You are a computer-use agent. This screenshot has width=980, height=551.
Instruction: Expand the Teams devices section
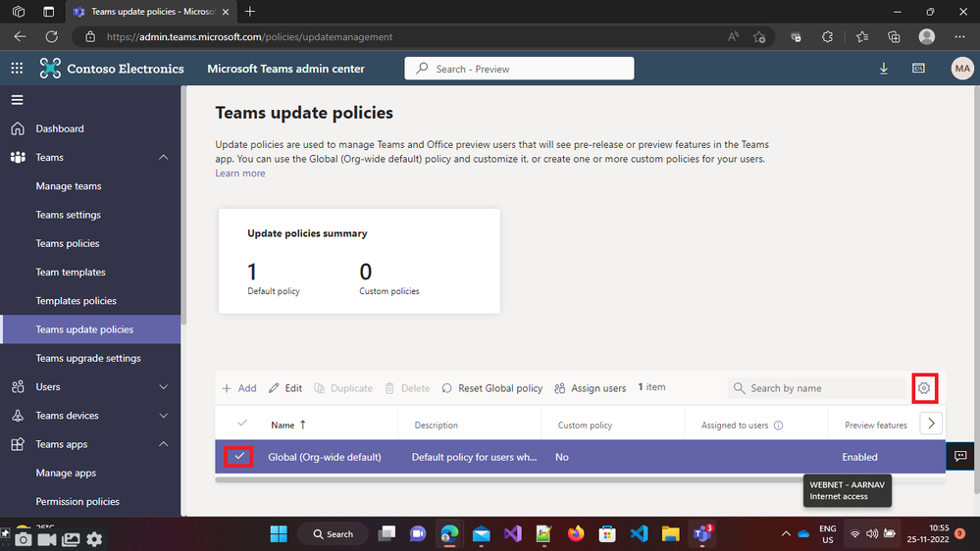(x=163, y=416)
